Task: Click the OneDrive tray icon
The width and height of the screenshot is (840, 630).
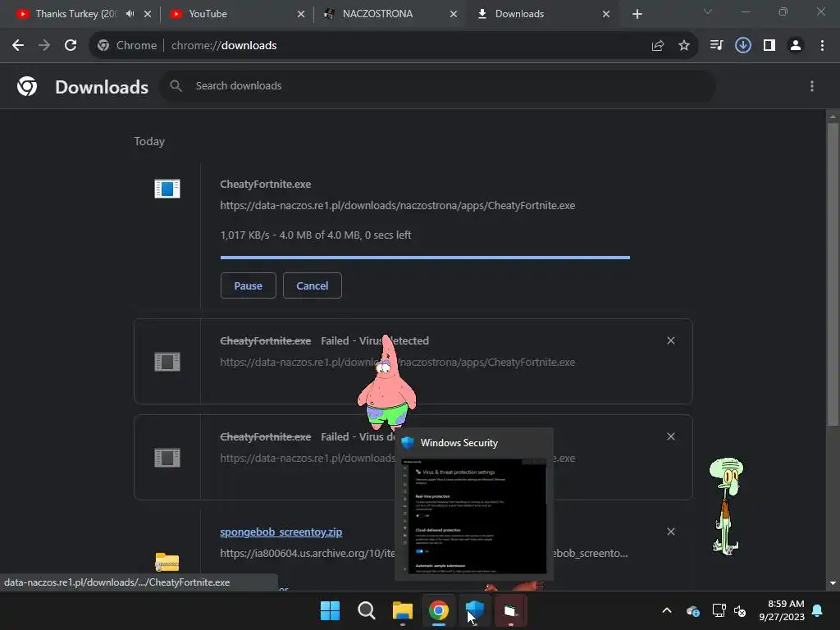Action: (x=692, y=610)
